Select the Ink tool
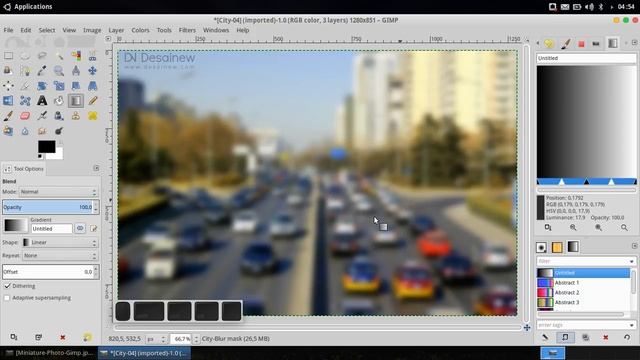640x360 pixels. coord(59,116)
